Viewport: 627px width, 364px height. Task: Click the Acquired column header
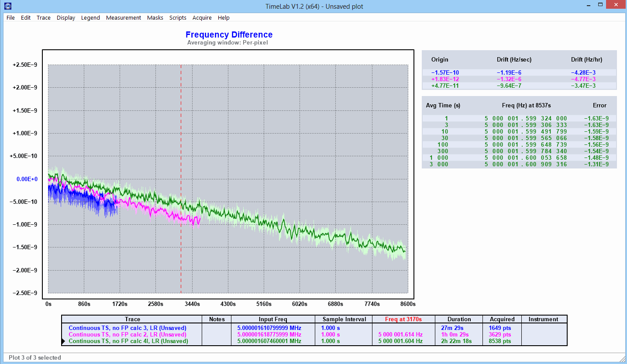[502, 319]
